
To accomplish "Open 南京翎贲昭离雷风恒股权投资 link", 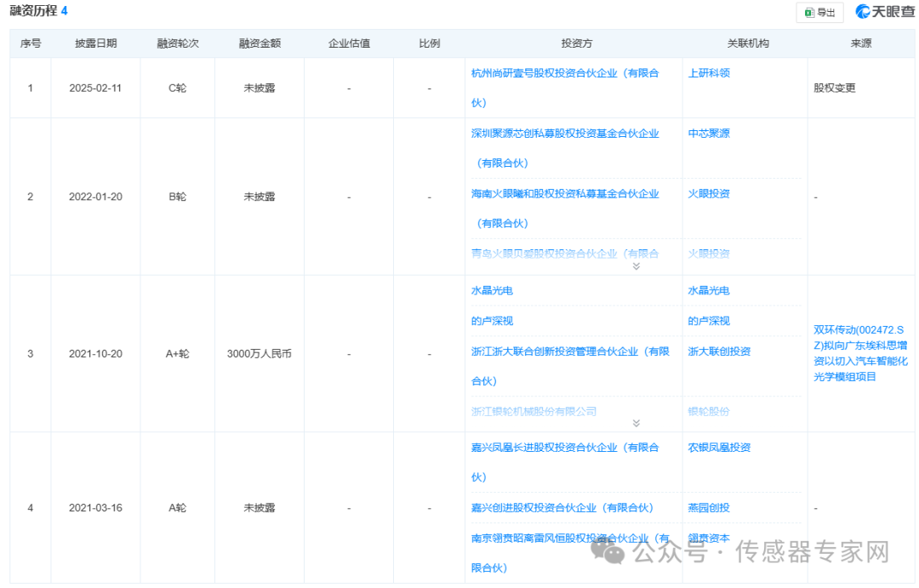I will (x=570, y=553).
